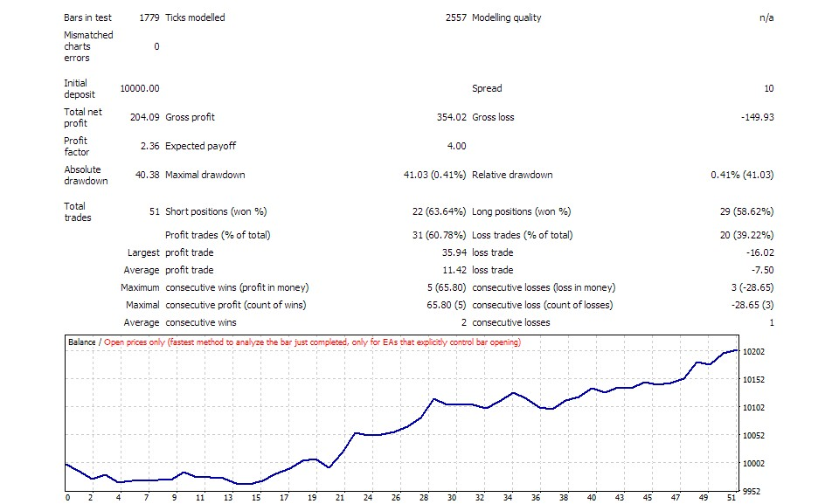Click the gross loss value -149.93
The image size is (839, 504).
pos(757,117)
